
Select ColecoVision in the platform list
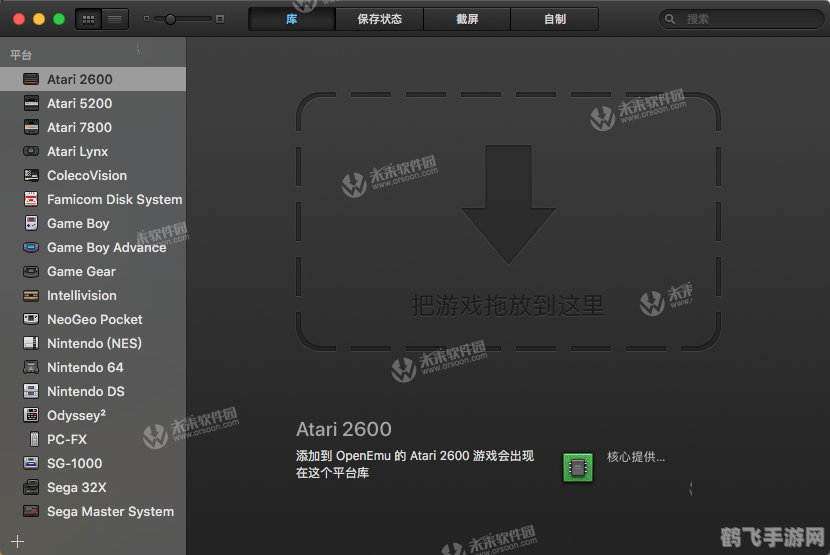(x=87, y=175)
